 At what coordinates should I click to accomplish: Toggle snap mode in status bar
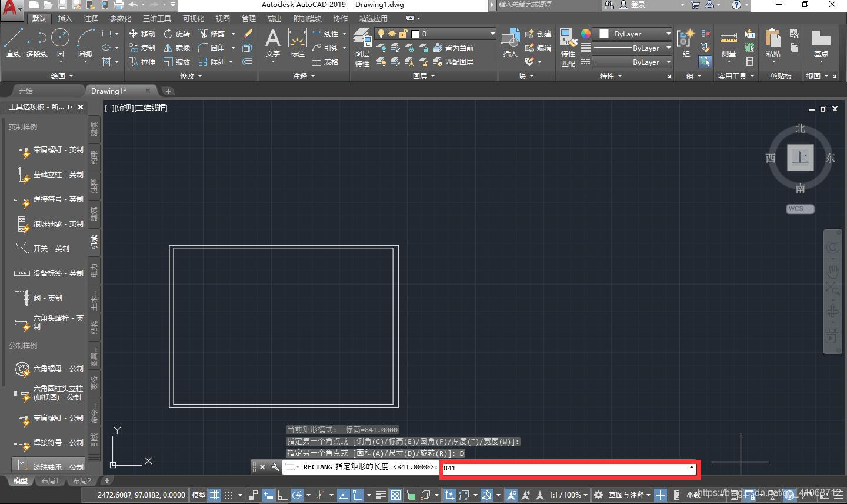pos(229,495)
